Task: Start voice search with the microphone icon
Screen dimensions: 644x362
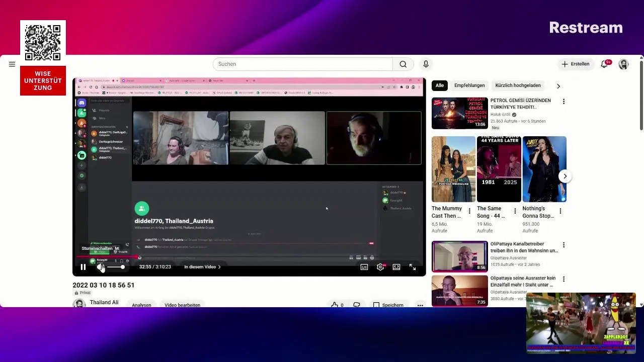Action: coord(426,64)
